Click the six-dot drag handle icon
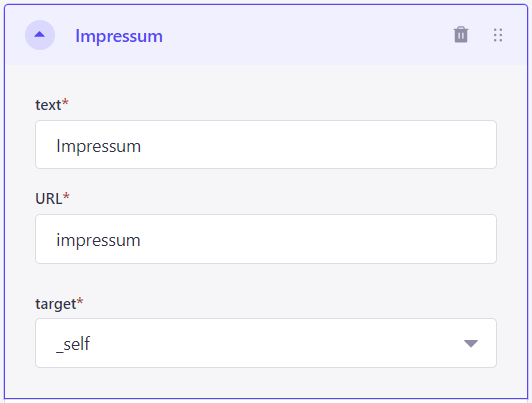The height and width of the screenshot is (403, 532). [x=498, y=35]
